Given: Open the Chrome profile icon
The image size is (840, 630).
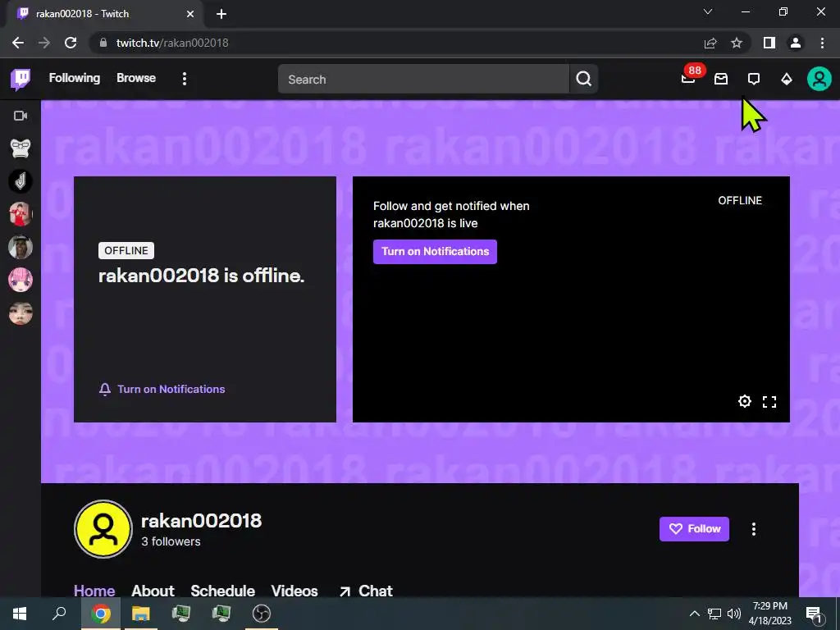Looking at the screenshot, I should tap(796, 43).
